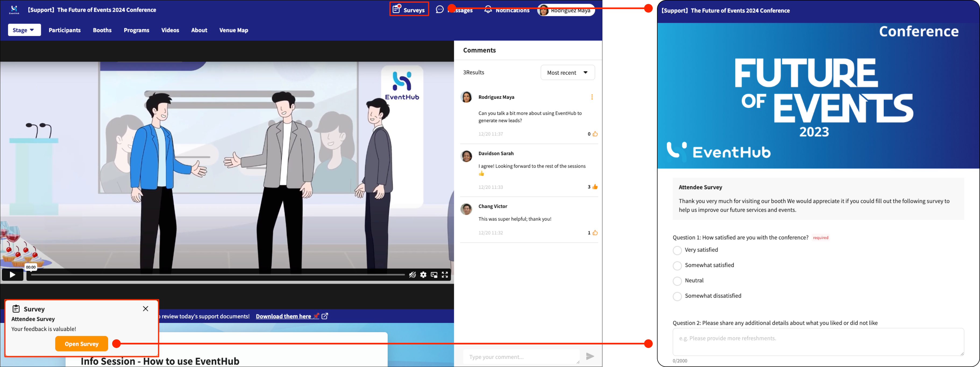The width and height of the screenshot is (980, 367).
Task: Click Question 2 details text area
Action: (x=818, y=342)
